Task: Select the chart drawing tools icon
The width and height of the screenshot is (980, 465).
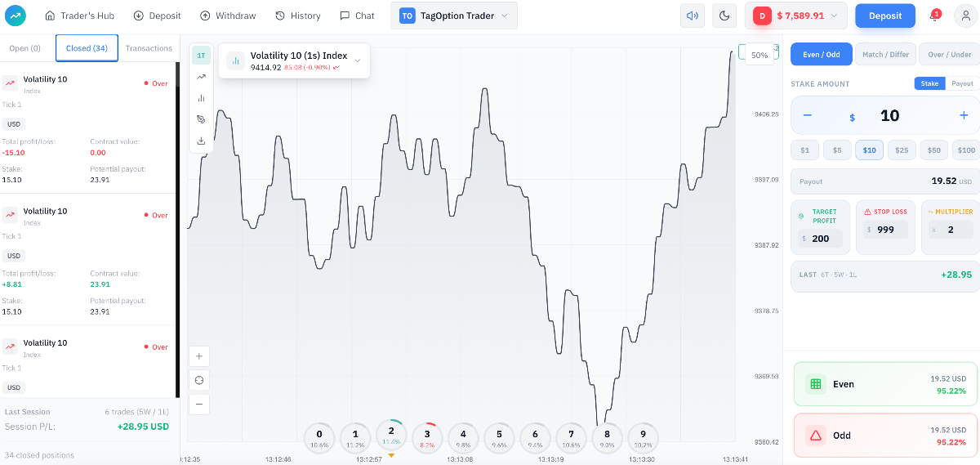Action: (201, 119)
